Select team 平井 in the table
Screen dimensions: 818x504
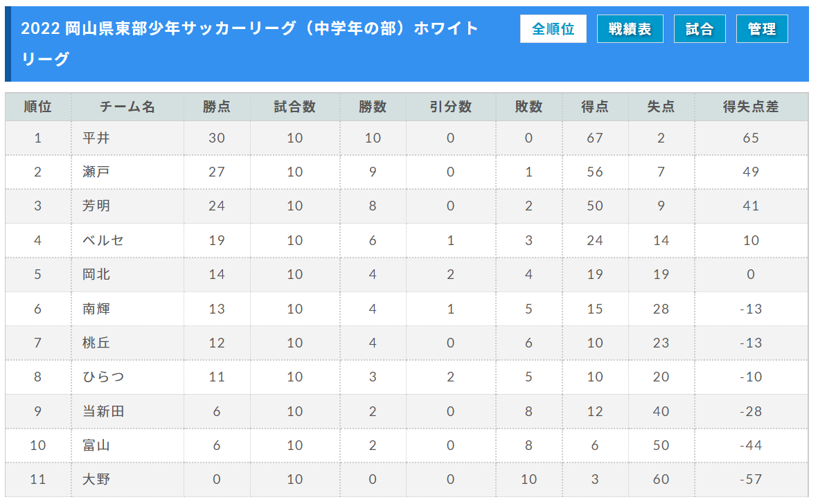(x=96, y=138)
